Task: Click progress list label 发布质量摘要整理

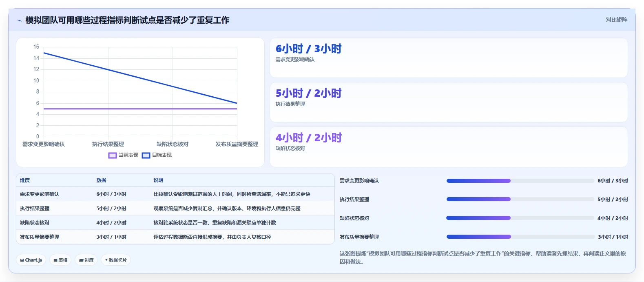Action: tap(359, 237)
